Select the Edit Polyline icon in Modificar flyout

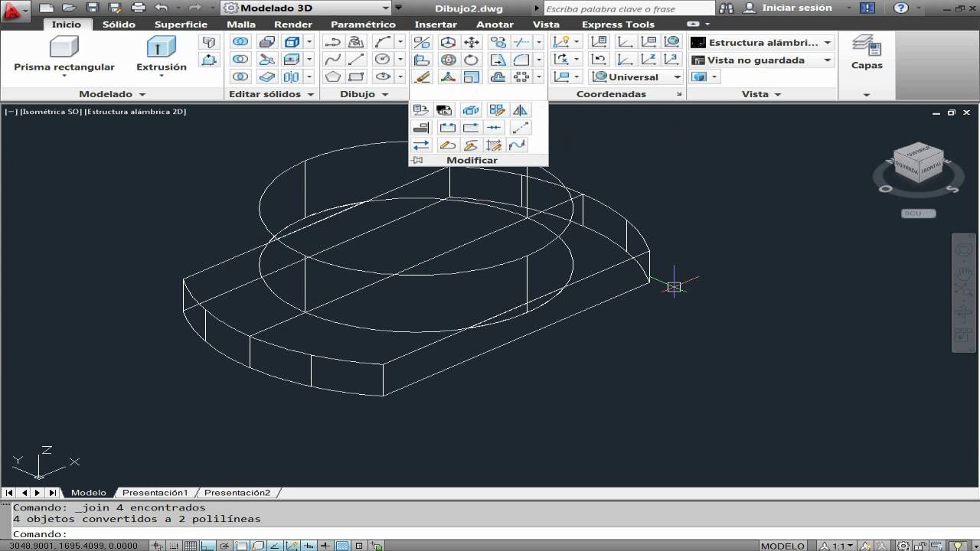pyautogui.click(x=448, y=145)
